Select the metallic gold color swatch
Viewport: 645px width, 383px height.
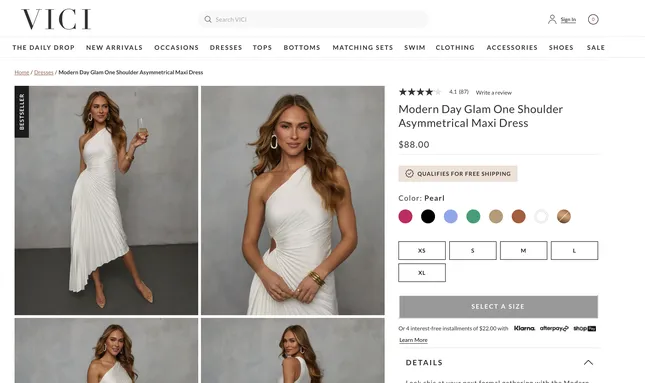click(564, 216)
